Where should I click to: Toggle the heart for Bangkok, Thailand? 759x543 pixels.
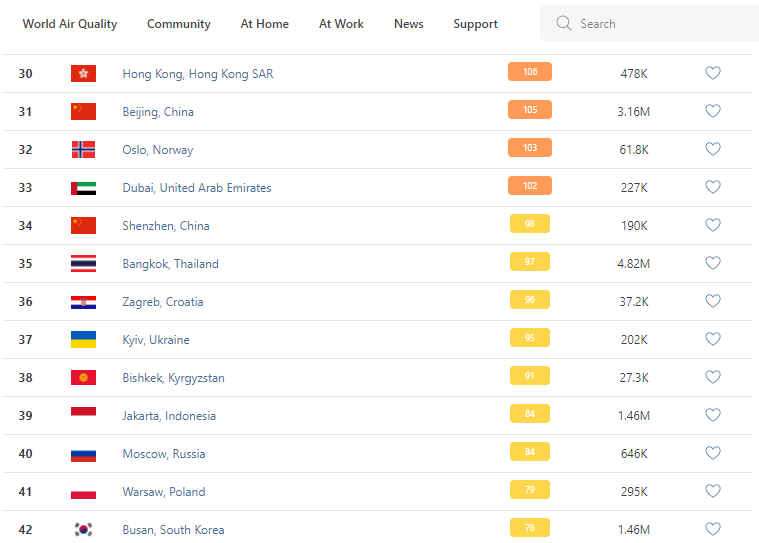pos(713,263)
